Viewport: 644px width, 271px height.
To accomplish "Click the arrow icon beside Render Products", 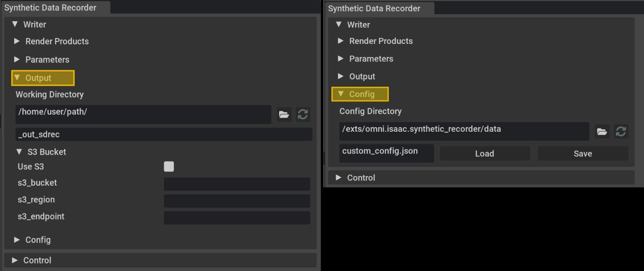I will click(17, 41).
